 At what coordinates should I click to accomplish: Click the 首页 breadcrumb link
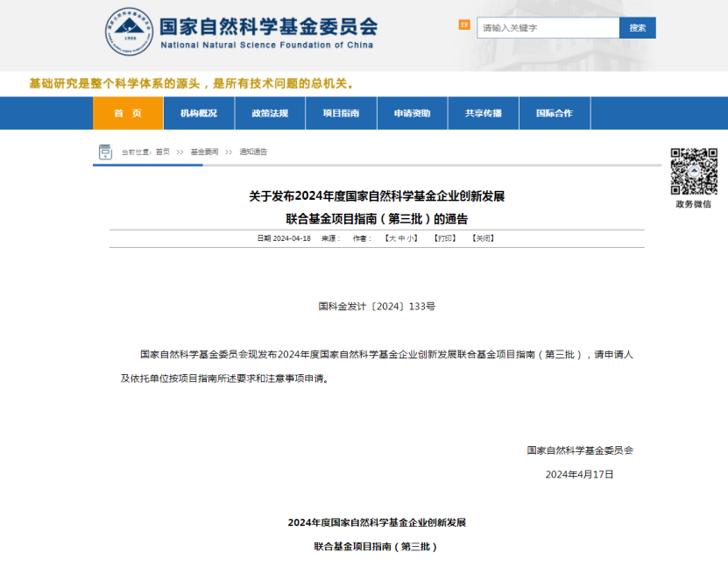pos(163,152)
